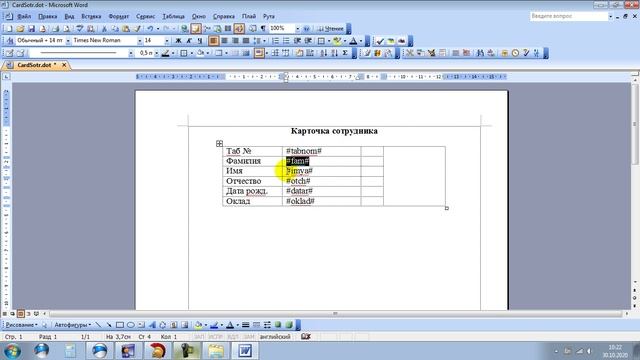Click the Чтение reading mode button
Viewport: 640px width, 360px height.
point(331,29)
